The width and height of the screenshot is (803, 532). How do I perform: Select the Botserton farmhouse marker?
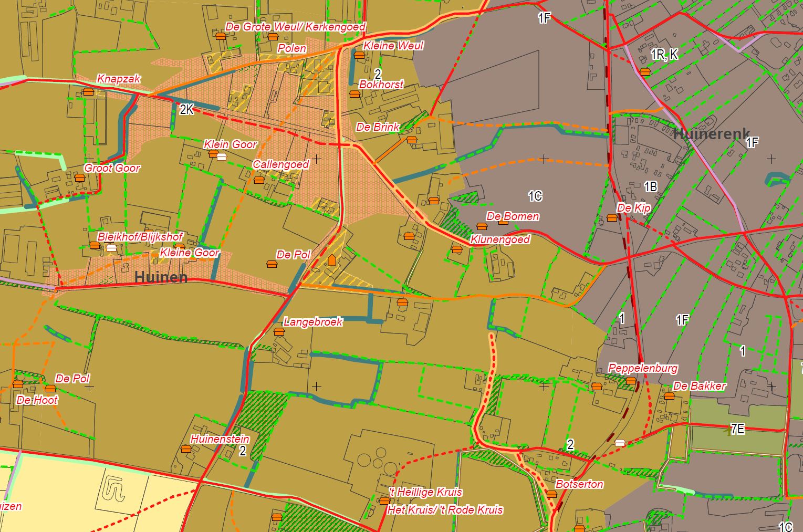point(551,494)
